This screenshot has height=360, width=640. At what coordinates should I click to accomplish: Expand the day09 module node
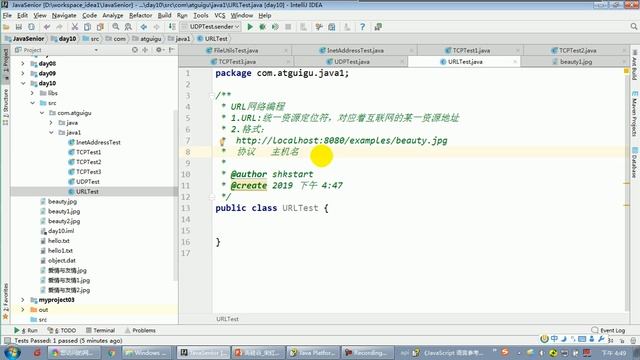(23, 73)
